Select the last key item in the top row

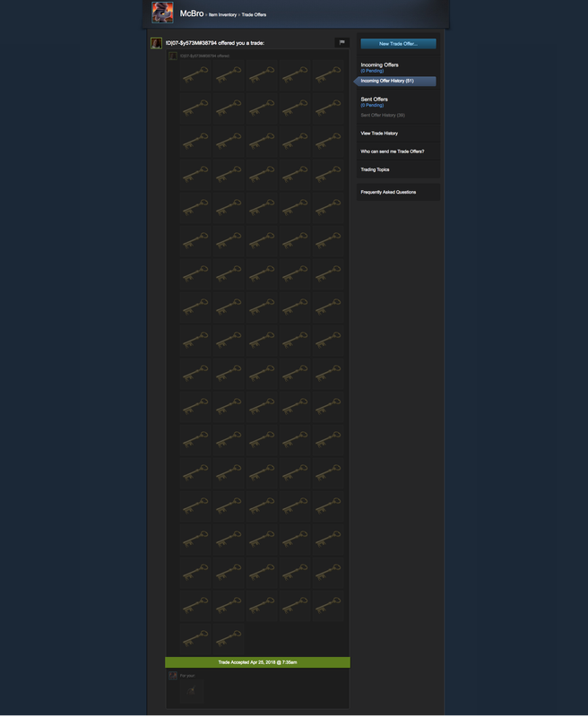click(x=328, y=75)
